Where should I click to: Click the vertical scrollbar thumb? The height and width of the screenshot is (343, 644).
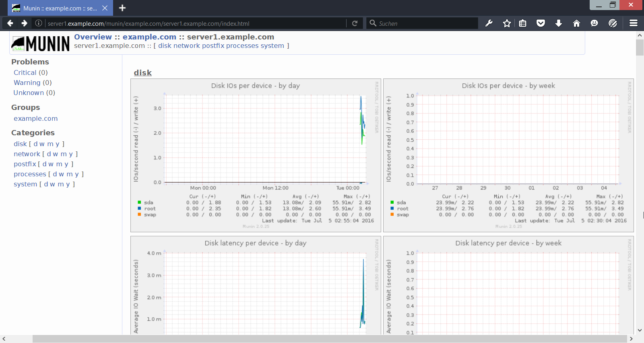(640, 48)
